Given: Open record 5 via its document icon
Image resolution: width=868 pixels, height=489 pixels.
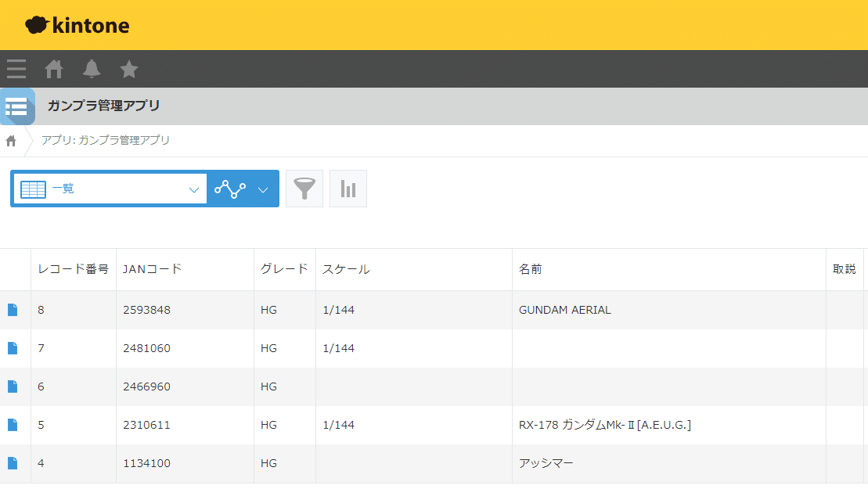Looking at the screenshot, I should click(x=13, y=424).
